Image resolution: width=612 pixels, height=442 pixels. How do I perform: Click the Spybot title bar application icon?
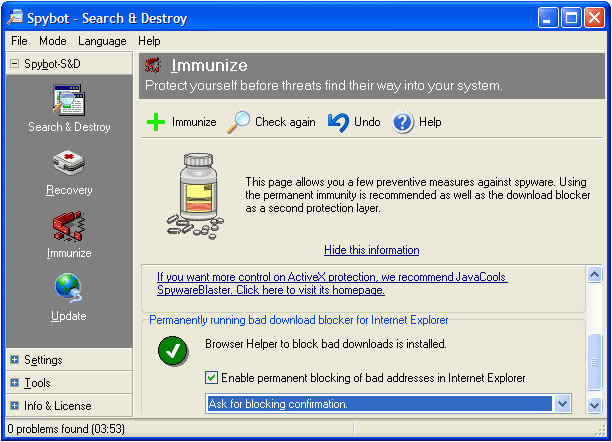[16, 18]
